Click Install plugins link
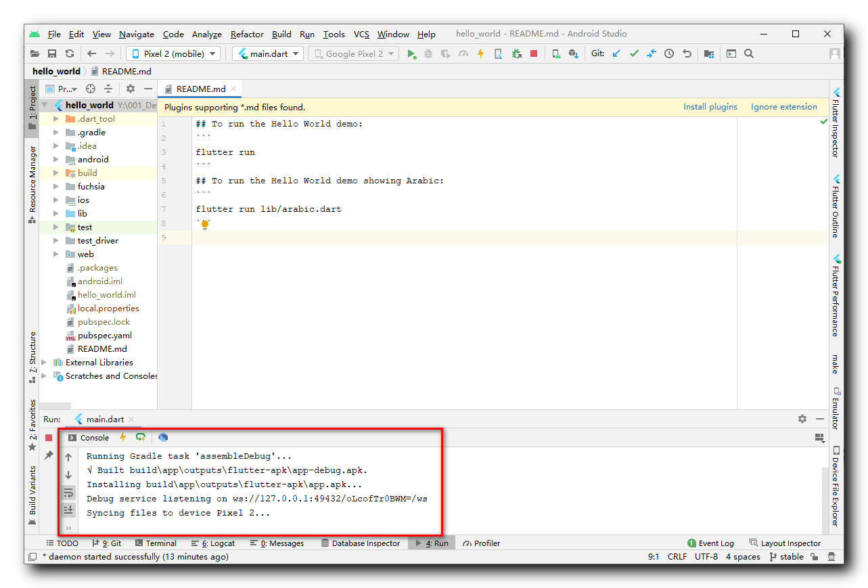Viewport: 868px width, 588px height. click(710, 107)
